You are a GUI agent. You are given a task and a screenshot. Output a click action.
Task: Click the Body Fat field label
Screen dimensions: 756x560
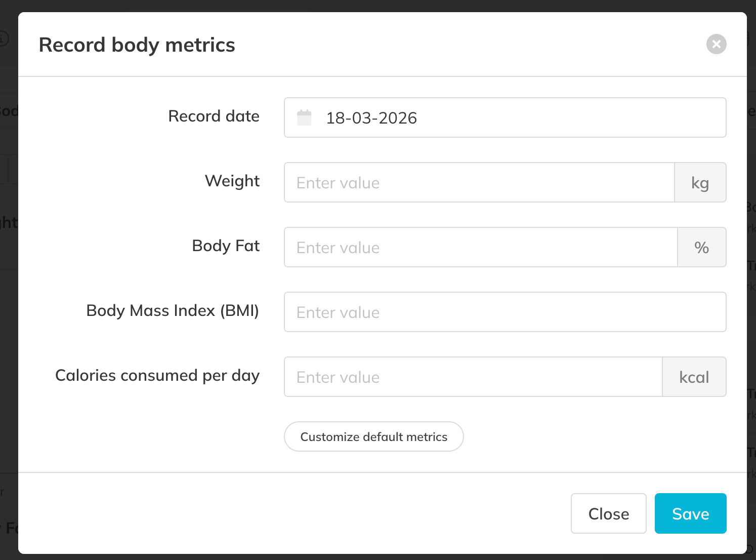(x=226, y=246)
